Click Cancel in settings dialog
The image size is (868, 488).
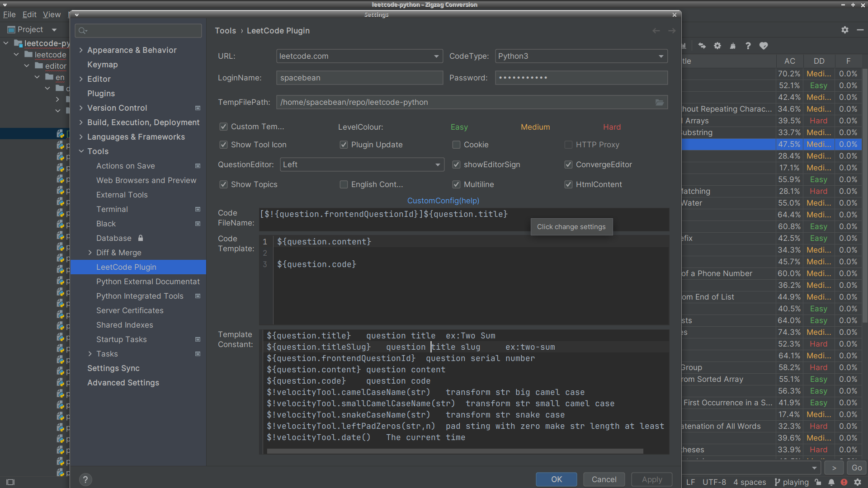click(604, 479)
